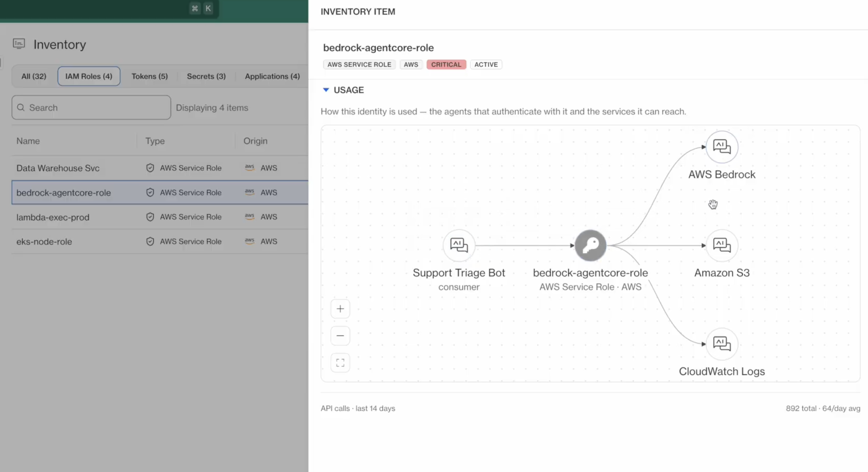Select the AWS Bedrock node icon
The width and height of the screenshot is (868, 472).
coord(722,147)
